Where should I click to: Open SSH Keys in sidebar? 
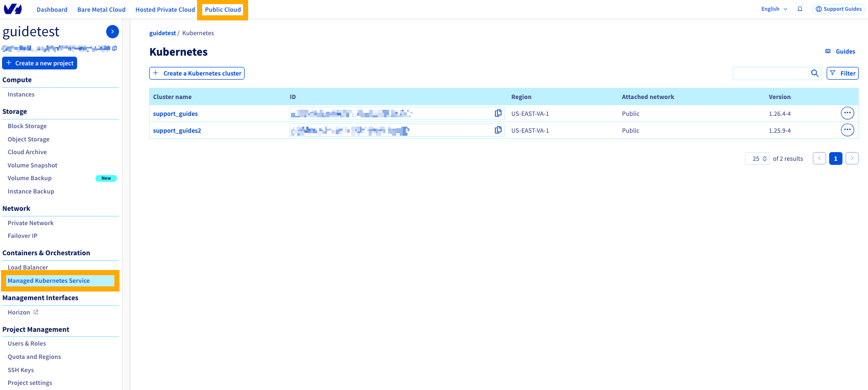(20, 370)
